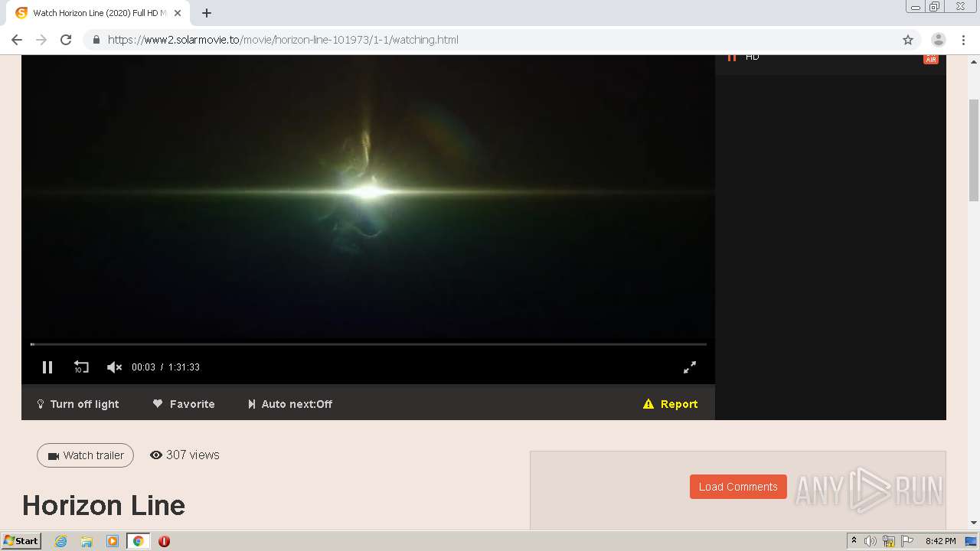Open Windows Media Player from taskbar
Screen dimensions: 980x551
coord(113,541)
